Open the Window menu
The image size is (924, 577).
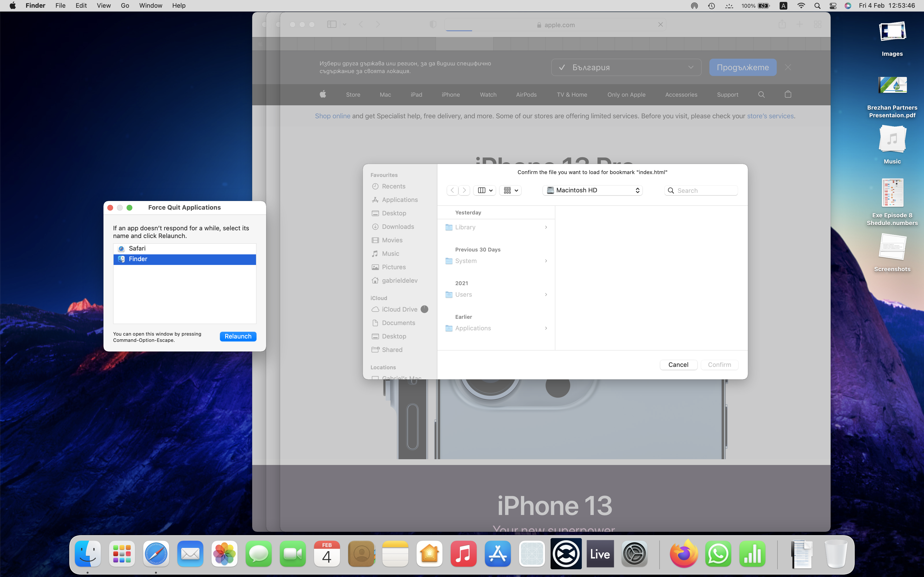(x=150, y=6)
